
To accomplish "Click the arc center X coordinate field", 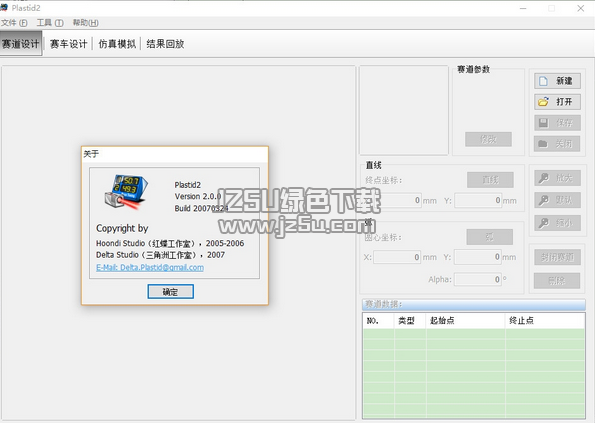I will (x=397, y=257).
